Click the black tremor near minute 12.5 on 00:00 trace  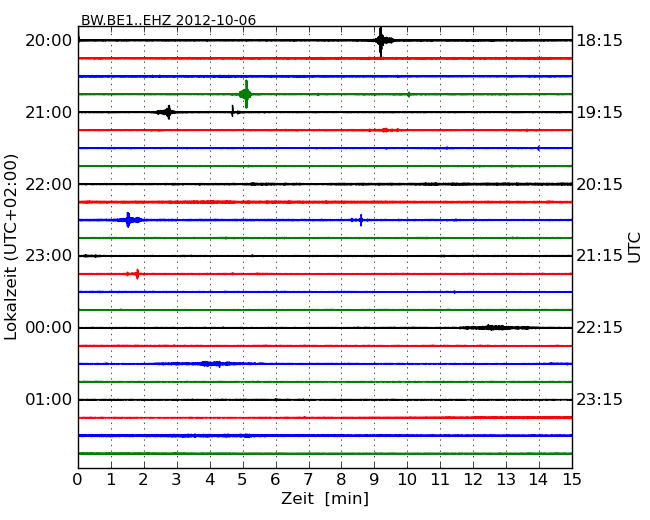(495, 328)
